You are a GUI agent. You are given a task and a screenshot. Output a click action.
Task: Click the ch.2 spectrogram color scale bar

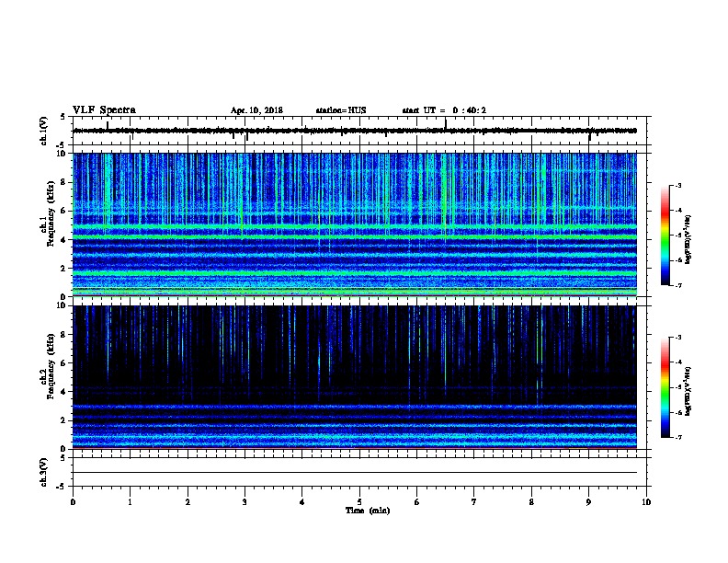(x=665, y=387)
